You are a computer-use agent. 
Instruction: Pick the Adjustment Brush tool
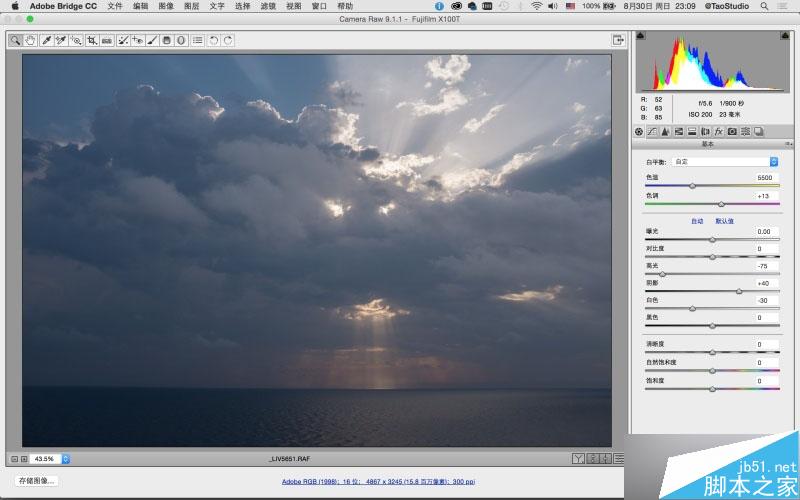point(152,40)
